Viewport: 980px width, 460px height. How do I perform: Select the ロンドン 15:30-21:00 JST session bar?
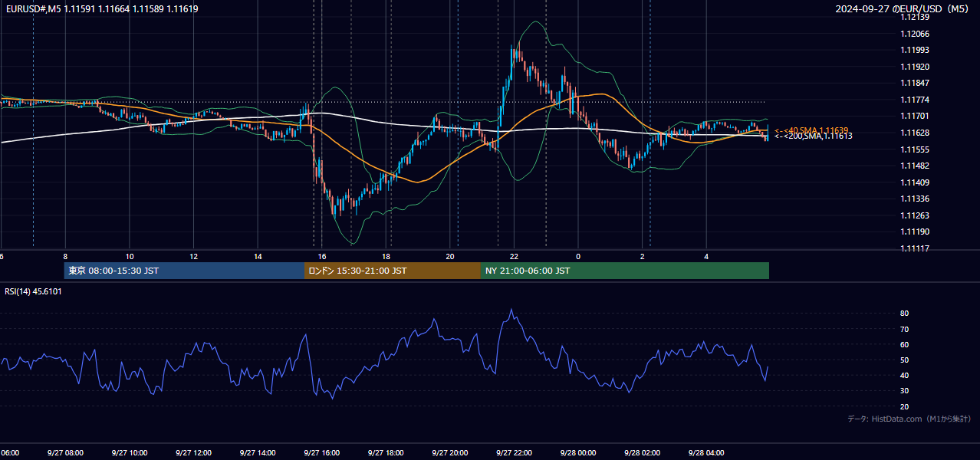coord(393,271)
